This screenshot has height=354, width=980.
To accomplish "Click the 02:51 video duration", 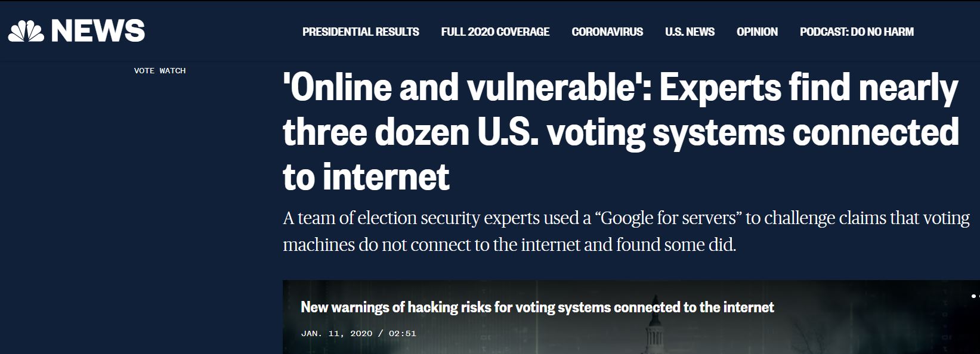I will click(402, 333).
